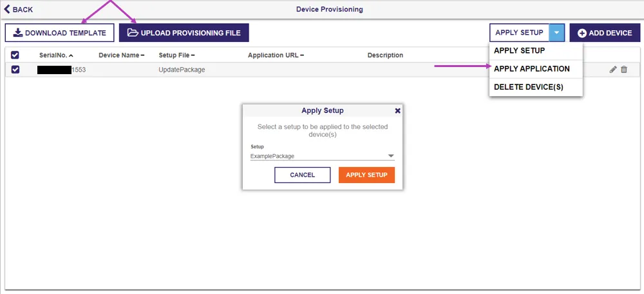Uncheck the checkbox for device ending 1553
Screen dimensions: 644x294
(15, 70)
